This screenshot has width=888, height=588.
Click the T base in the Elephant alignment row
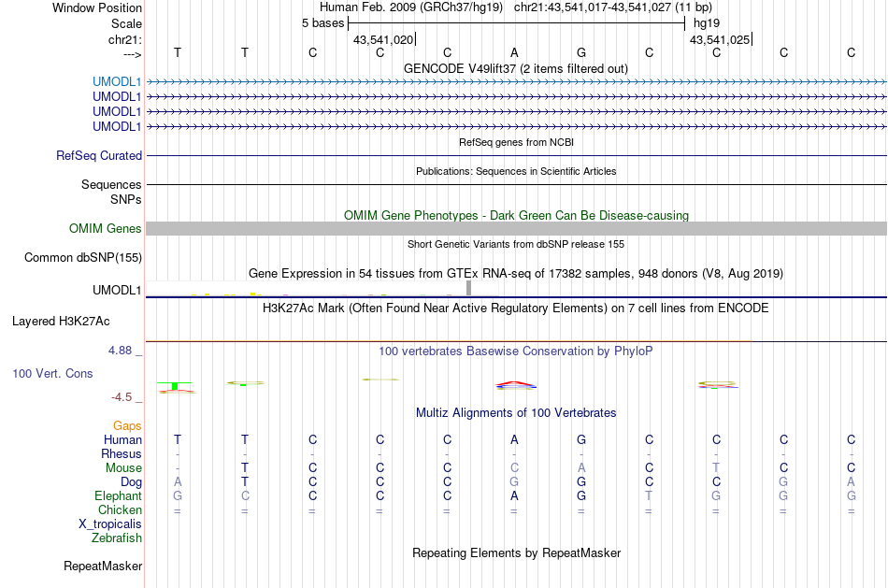[649, 495]
